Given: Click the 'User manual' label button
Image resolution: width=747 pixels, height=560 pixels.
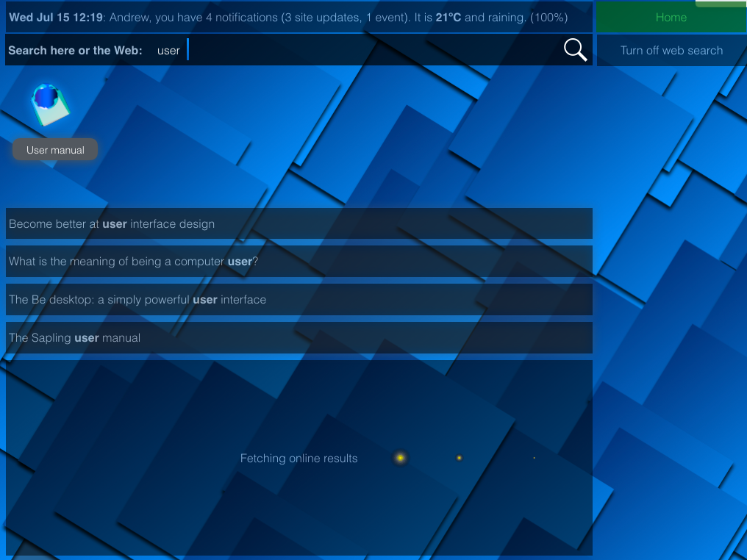Looking at the screenshot, I should [x=55, y=150].
